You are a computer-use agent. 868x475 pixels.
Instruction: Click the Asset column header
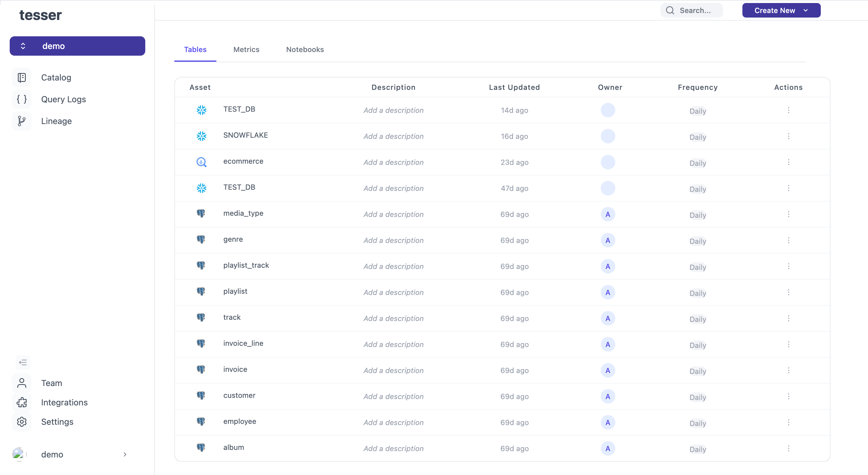pos(200,87)
